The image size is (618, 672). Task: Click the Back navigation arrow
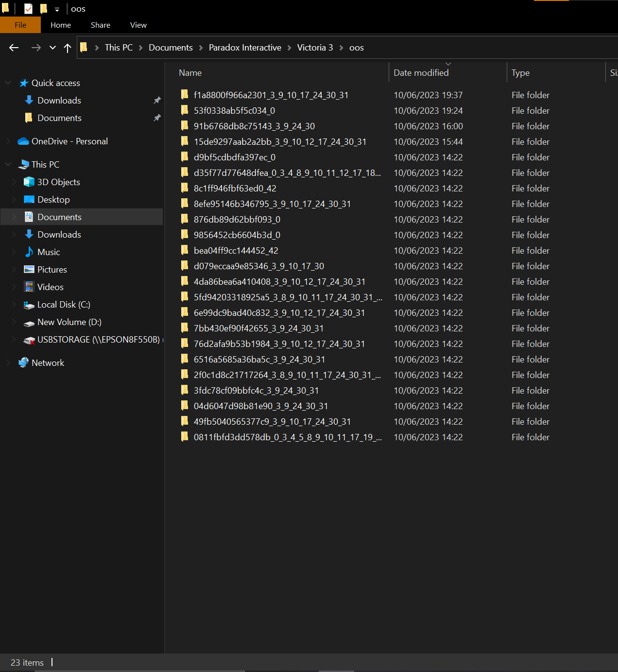14,48
